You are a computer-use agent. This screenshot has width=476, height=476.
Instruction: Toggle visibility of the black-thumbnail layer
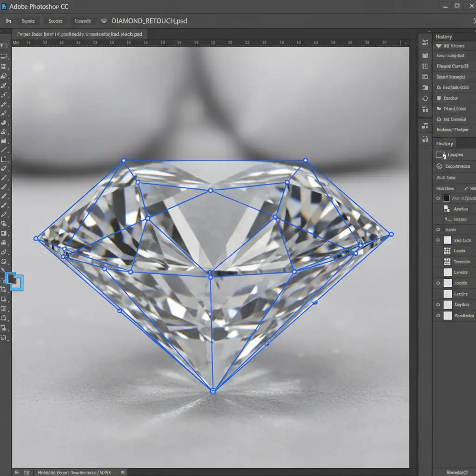click(x=438, y=198)
